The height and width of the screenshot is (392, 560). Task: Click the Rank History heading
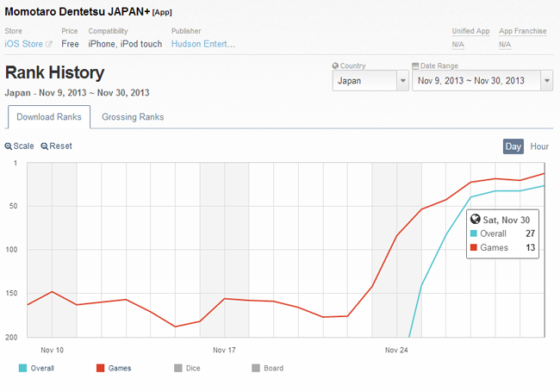(54, 72)
